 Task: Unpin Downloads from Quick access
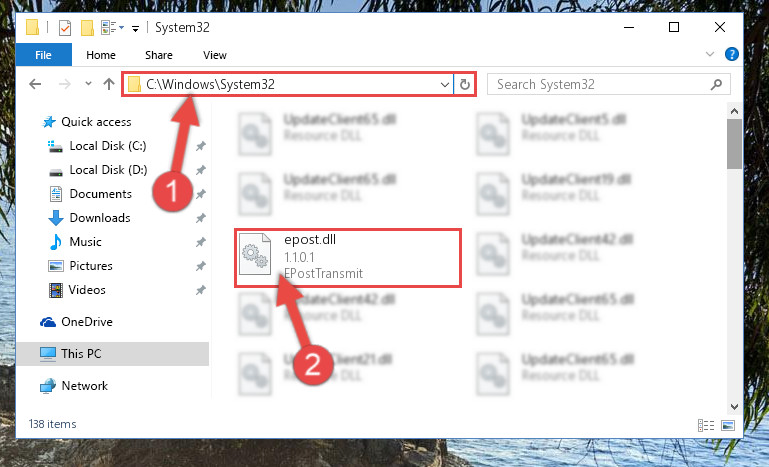[x=201, y=218]
